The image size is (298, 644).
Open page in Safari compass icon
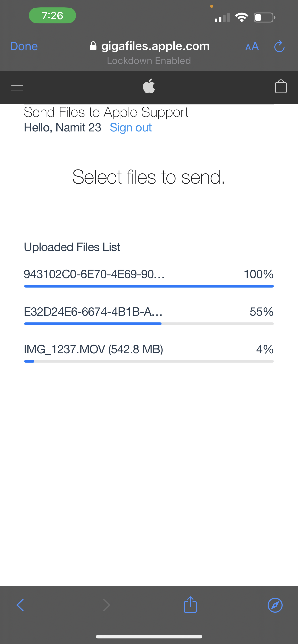[x=275, y=605]
